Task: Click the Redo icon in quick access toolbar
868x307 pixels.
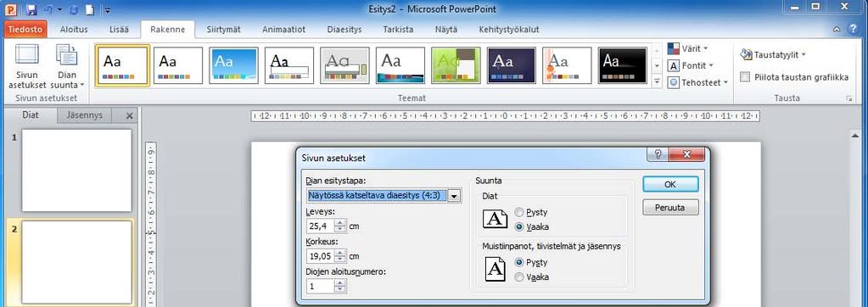Action: click(x=75, y=9)
